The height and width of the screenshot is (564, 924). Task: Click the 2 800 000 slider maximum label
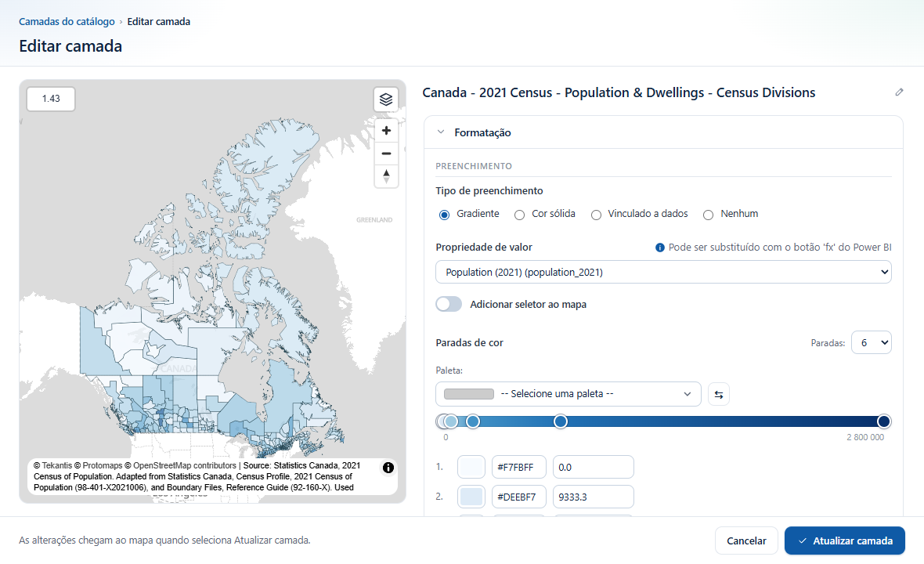coord(865,437)
